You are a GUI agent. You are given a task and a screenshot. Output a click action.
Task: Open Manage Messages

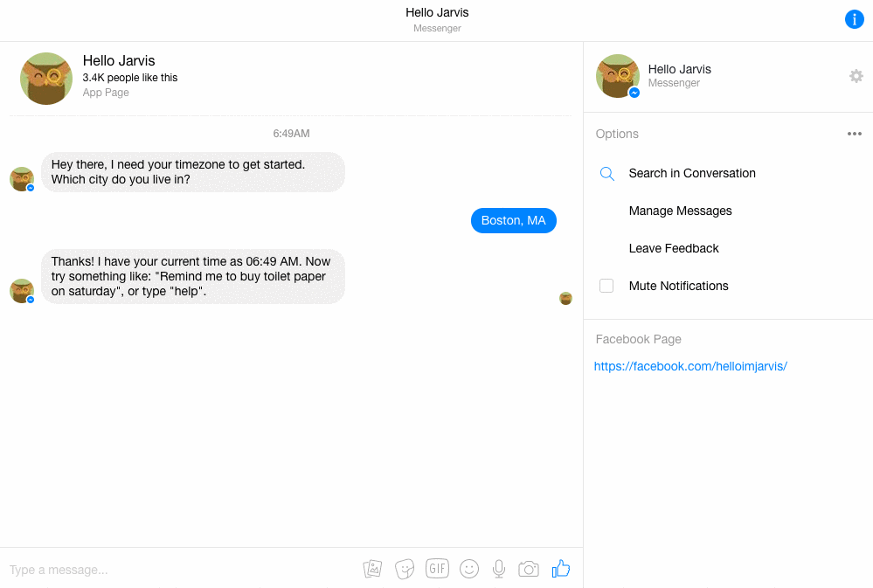[x=680, y=211]
